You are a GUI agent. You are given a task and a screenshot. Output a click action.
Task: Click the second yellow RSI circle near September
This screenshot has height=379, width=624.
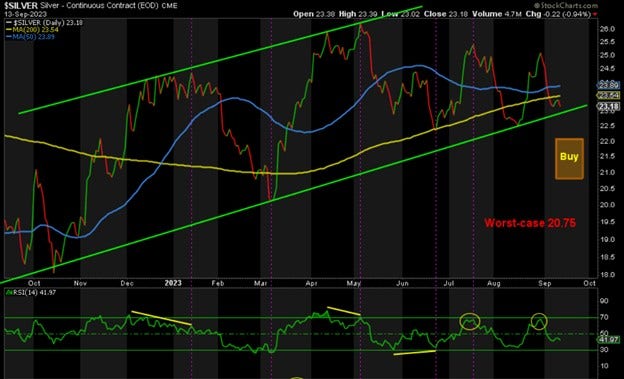(539, 321)
